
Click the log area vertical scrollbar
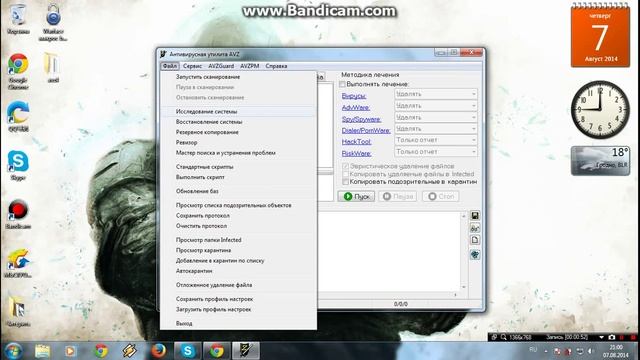464,251
